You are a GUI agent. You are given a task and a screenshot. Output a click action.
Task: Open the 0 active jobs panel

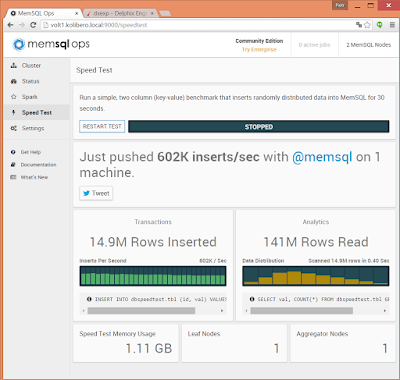[x=314, y=45]
